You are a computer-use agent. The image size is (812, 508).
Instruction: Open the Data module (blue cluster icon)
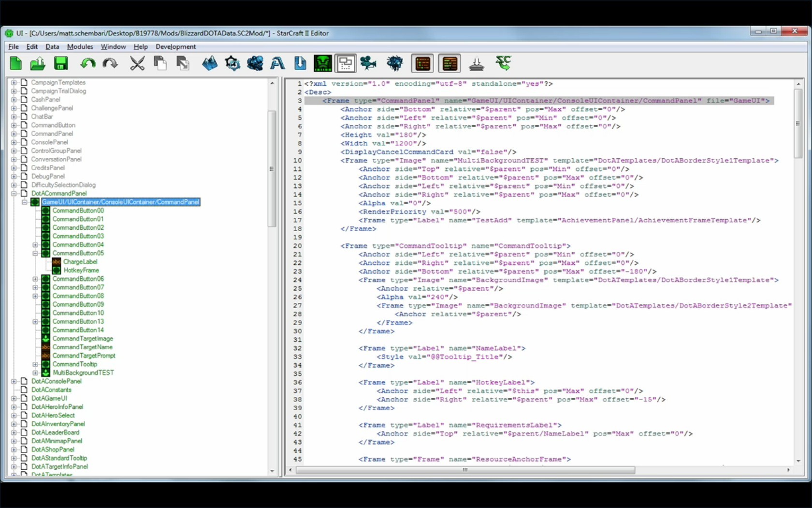(255, 63)
